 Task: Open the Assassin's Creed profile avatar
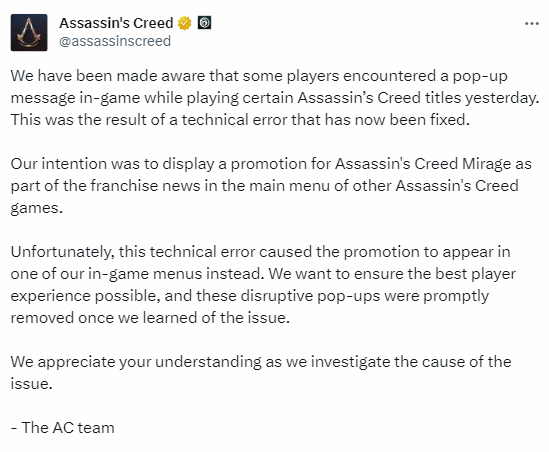pos(29,33)
